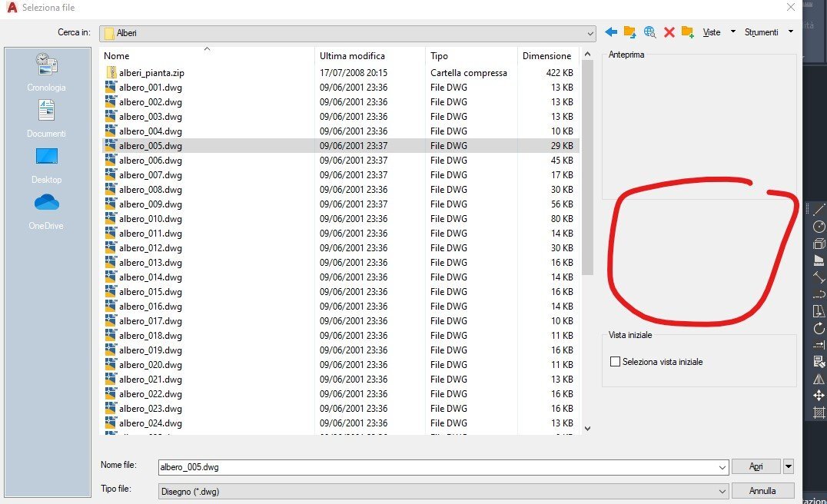The image size is (827, 504).
Task: Enable Seleziona vista iniziale checkbox
Action: (x=615, y=362)
